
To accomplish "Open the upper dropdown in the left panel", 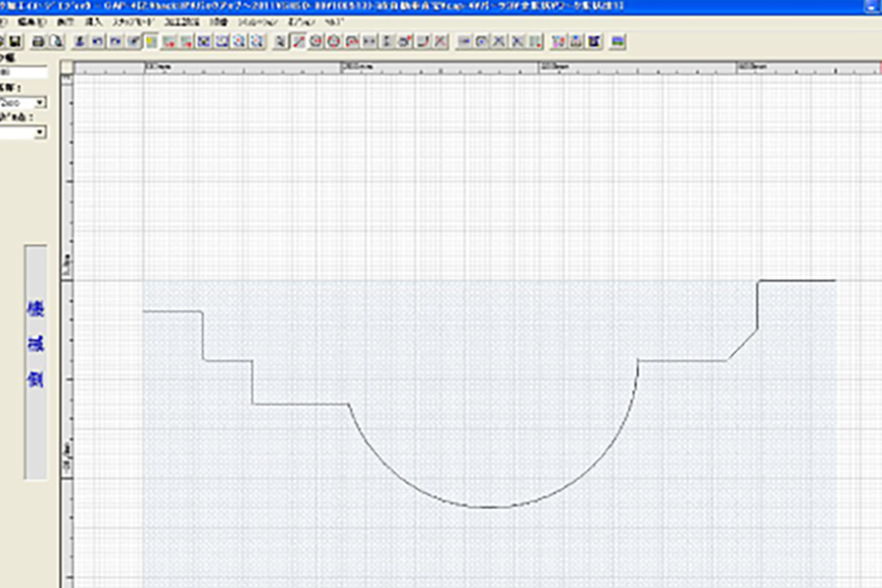I will point(38,102).
